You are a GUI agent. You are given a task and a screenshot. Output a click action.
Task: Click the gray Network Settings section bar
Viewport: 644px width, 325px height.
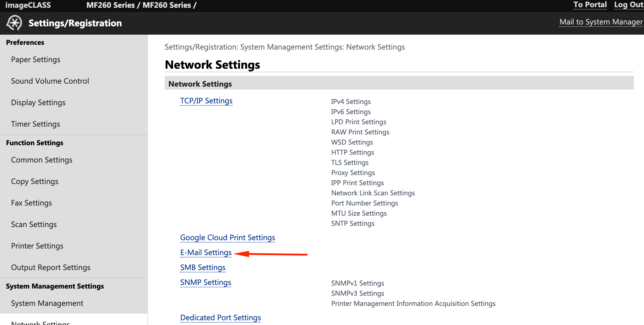click(399, 83)
